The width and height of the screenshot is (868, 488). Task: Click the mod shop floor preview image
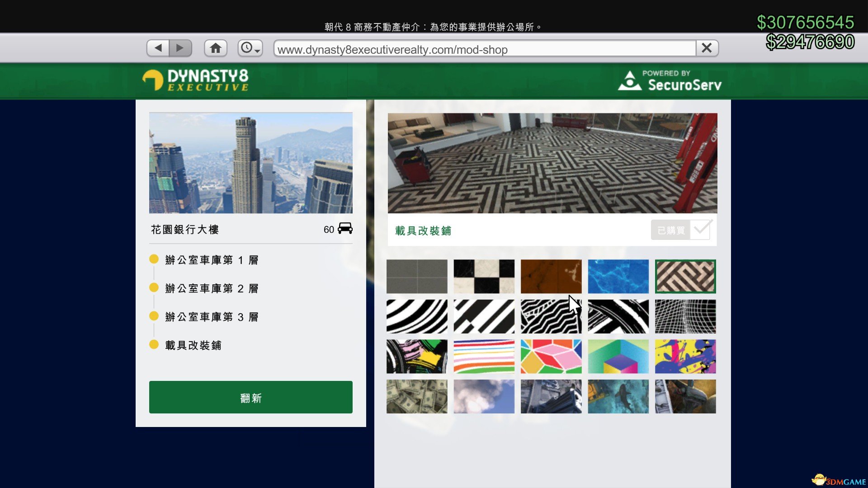(x=552, y=163)
